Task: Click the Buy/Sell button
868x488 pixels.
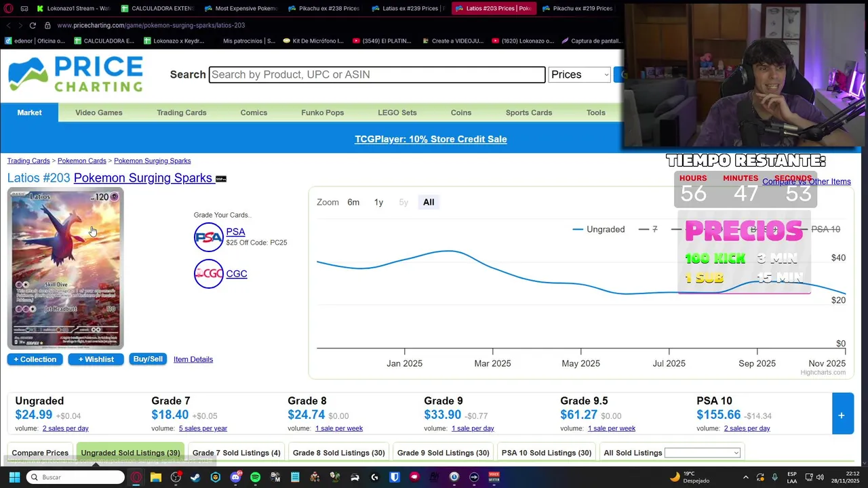Action: pyautogui.click(x=148, y=359)
